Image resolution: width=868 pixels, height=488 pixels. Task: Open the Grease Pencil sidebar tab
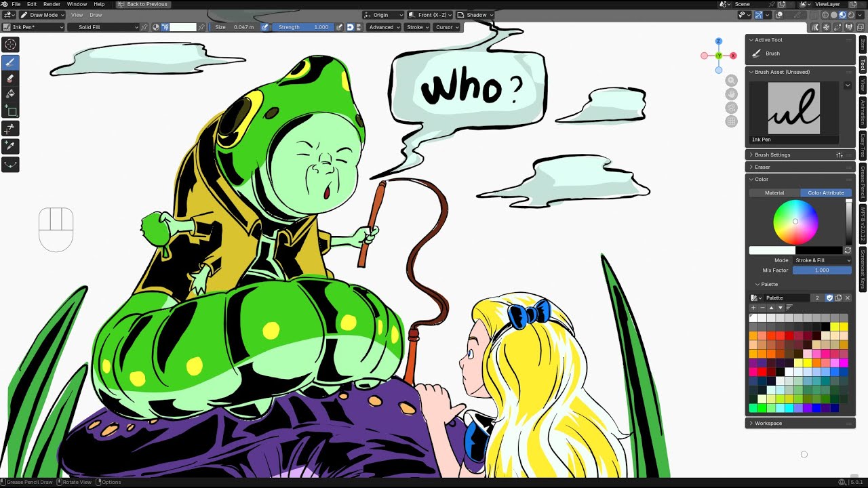point(863,182)
